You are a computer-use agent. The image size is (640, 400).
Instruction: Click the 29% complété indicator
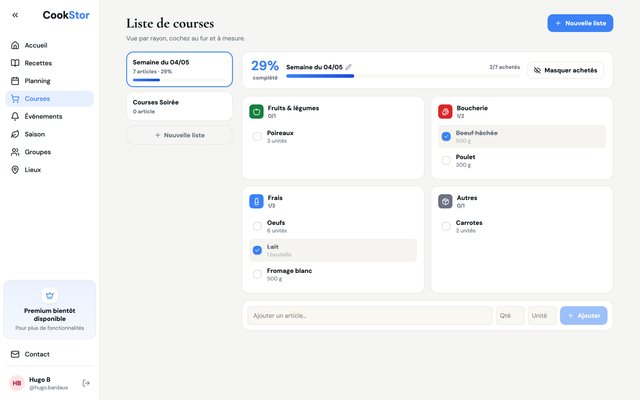point(265,69)
